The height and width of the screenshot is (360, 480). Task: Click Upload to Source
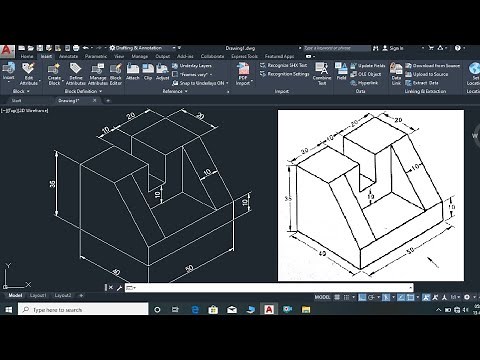427,74
